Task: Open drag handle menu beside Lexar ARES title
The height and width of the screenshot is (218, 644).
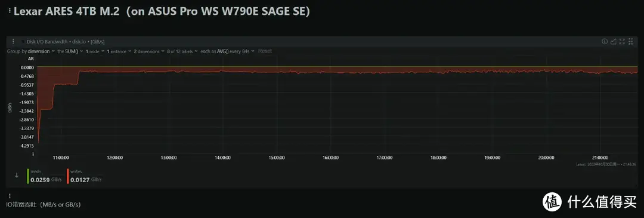Action: (10, 11)
